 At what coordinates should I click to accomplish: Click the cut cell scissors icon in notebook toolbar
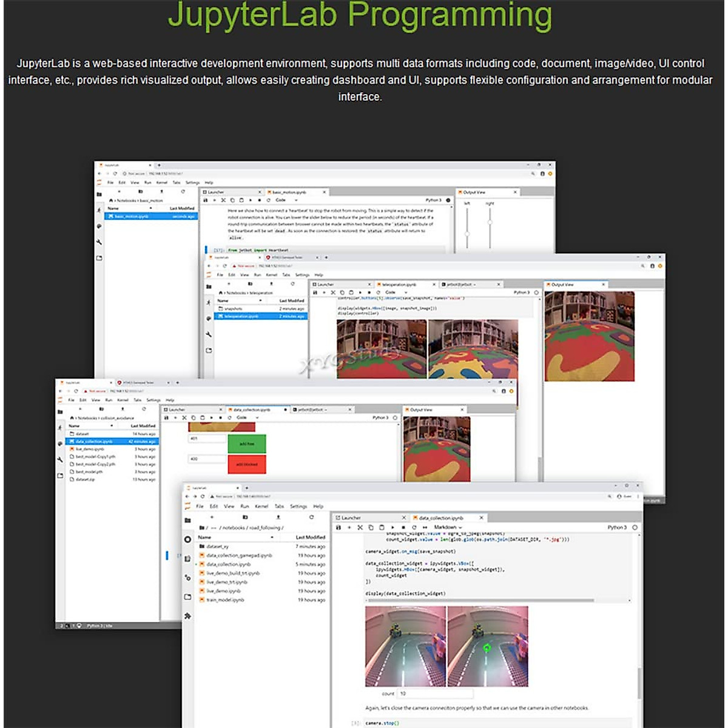(360, 528)
